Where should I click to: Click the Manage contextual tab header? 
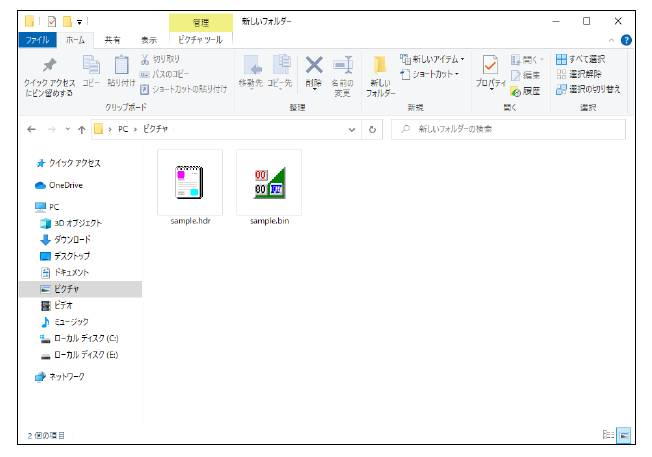(200, 22)
